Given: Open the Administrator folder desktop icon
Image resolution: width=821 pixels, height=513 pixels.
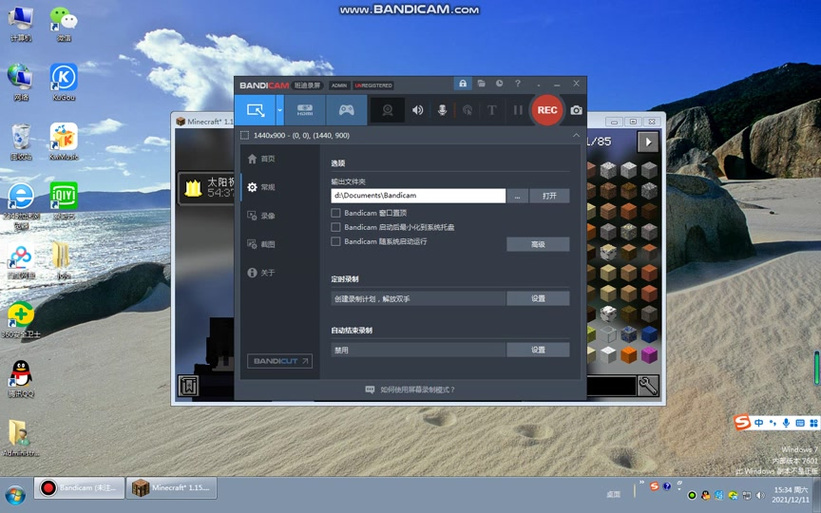Looking at the screenshot, I should click(x=21, y=438).
